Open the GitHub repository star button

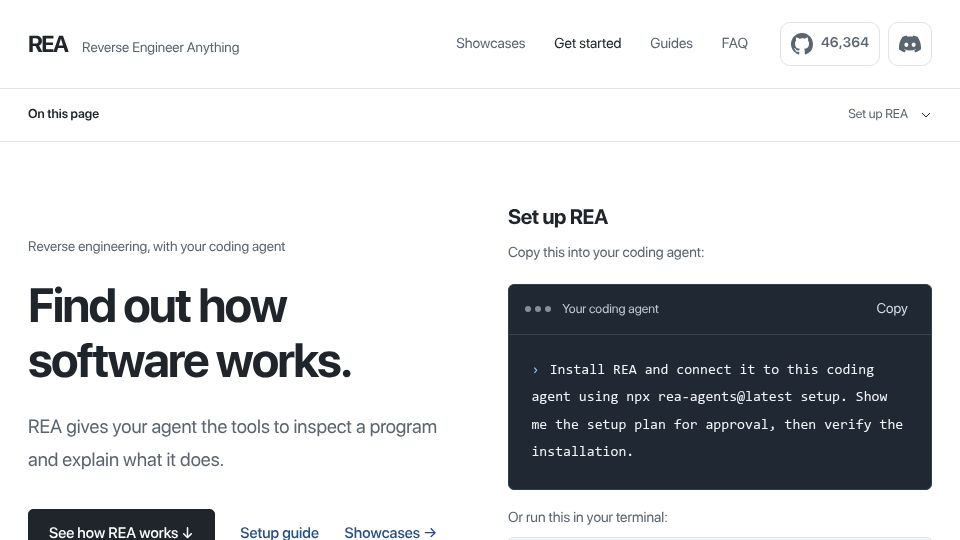[830, 43]
